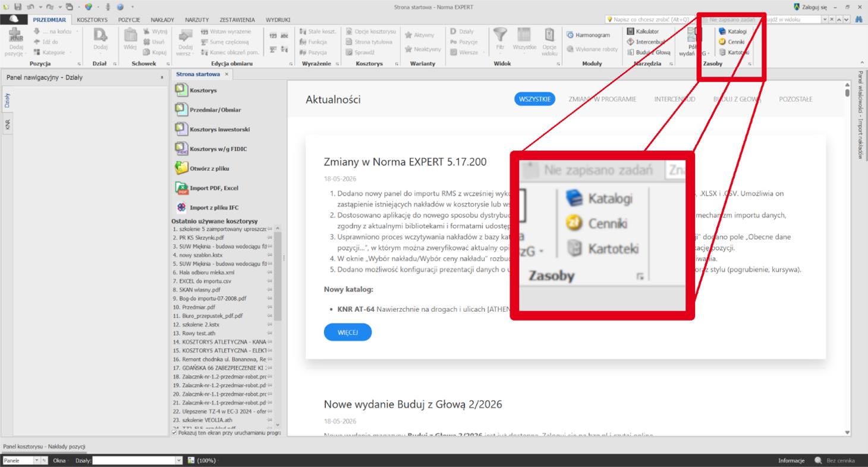Close the Strona startowa tab

[227, 74]
